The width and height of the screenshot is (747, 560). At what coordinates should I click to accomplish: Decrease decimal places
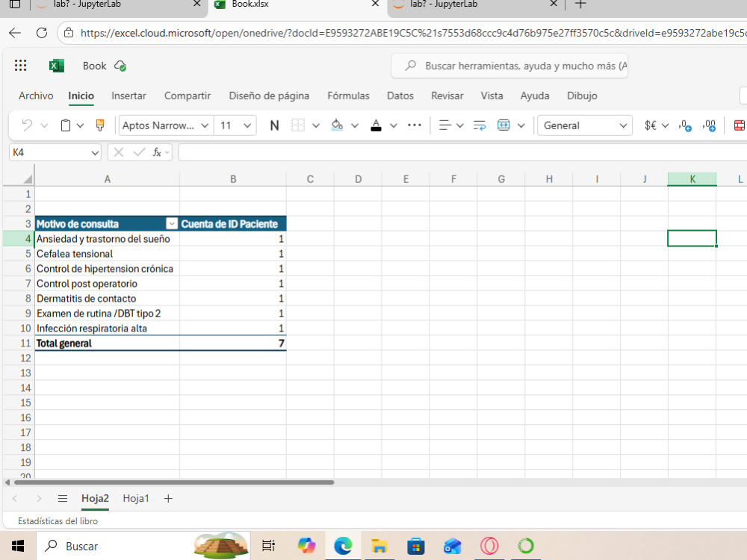[x=685, y=125]
